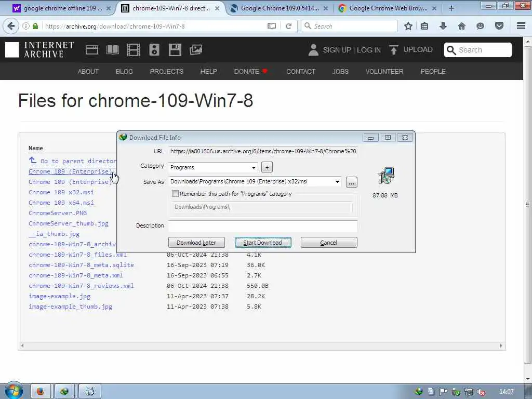Open the BLOG menu item
The width and height of the screenshot is (532, 399).
click(x=124, y=72)
